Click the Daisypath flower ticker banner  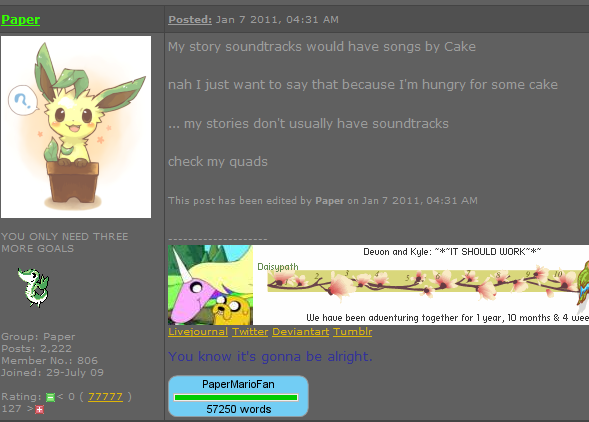pyautogui.click(x=421, y=285)
